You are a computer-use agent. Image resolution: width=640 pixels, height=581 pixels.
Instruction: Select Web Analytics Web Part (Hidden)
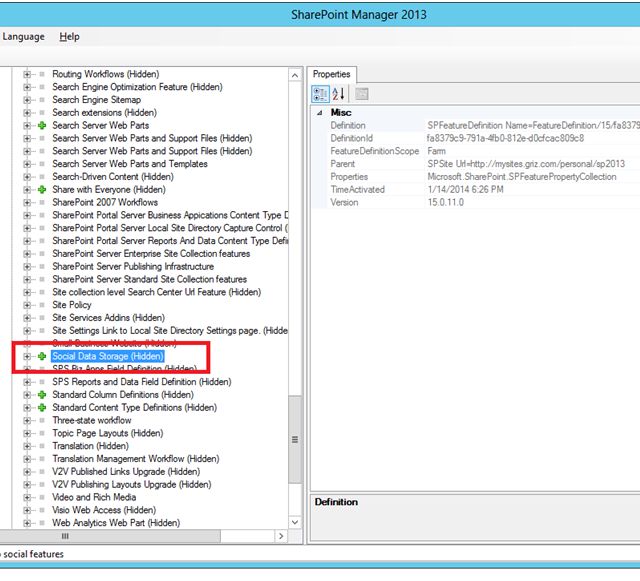click(116, 523)
